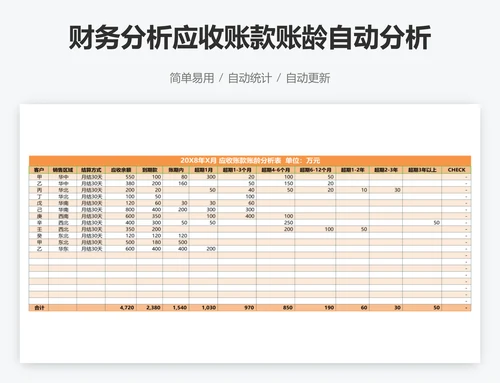Select customer cell 丁
Image resolution: width=500 pixels, height=383 pixels.
click(x=39, y=197)
